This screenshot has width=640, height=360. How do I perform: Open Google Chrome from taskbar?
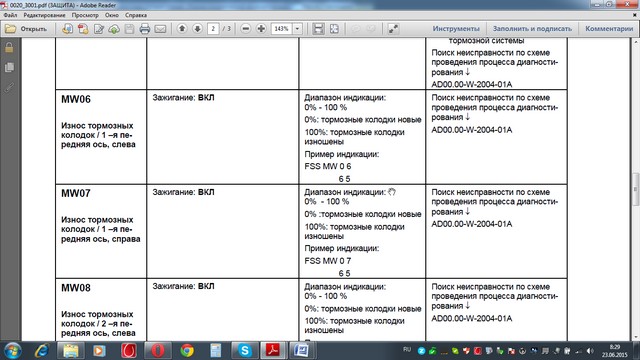click(187, 351)
